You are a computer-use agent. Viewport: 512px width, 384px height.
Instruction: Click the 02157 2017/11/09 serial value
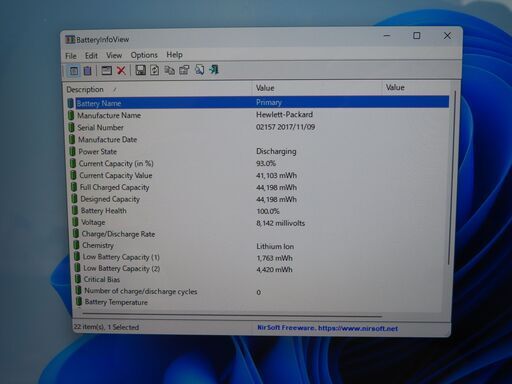(285, 127)
